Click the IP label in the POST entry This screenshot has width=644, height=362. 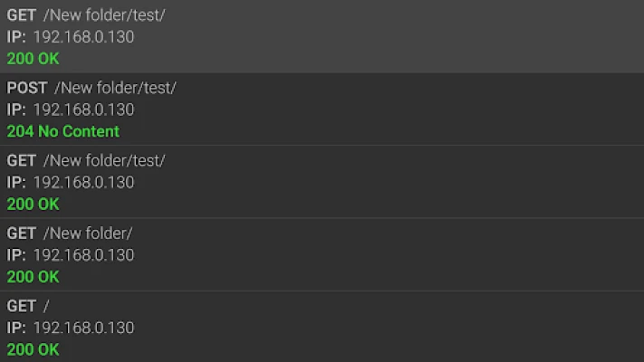(16, 110)
